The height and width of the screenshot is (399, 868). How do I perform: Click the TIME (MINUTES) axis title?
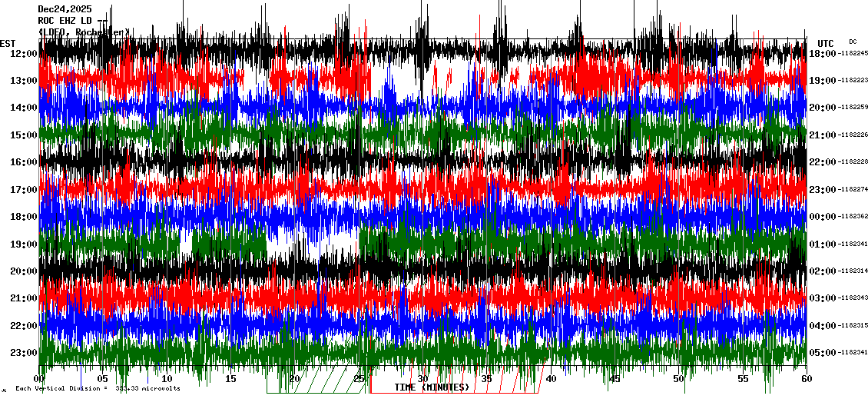click(432, 387)
